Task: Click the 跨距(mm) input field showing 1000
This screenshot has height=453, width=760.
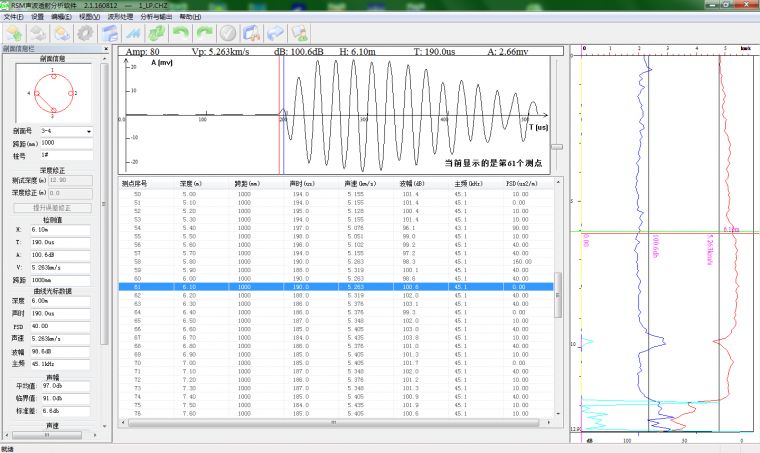Action: point(66,144)
